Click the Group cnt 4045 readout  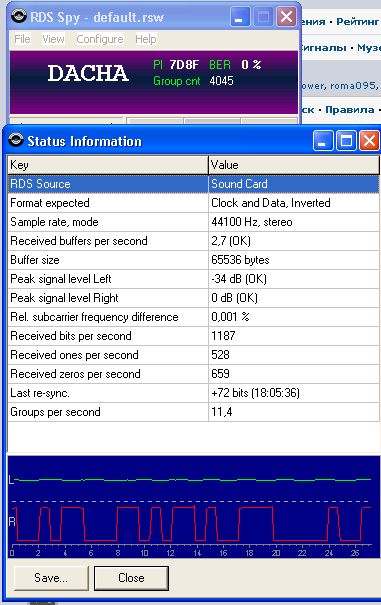(x=193, y=81)
